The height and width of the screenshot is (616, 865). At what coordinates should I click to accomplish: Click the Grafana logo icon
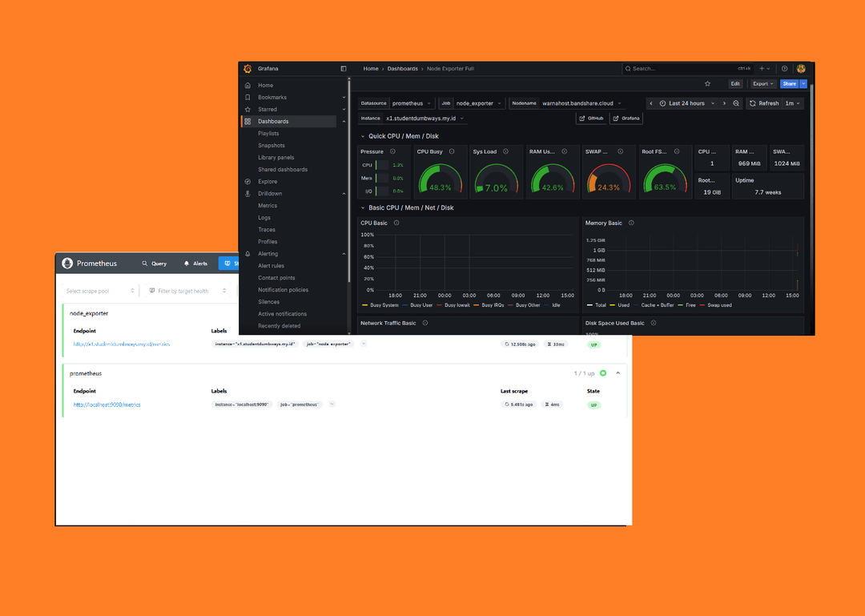pyautogui.click(x=248, y=69)
